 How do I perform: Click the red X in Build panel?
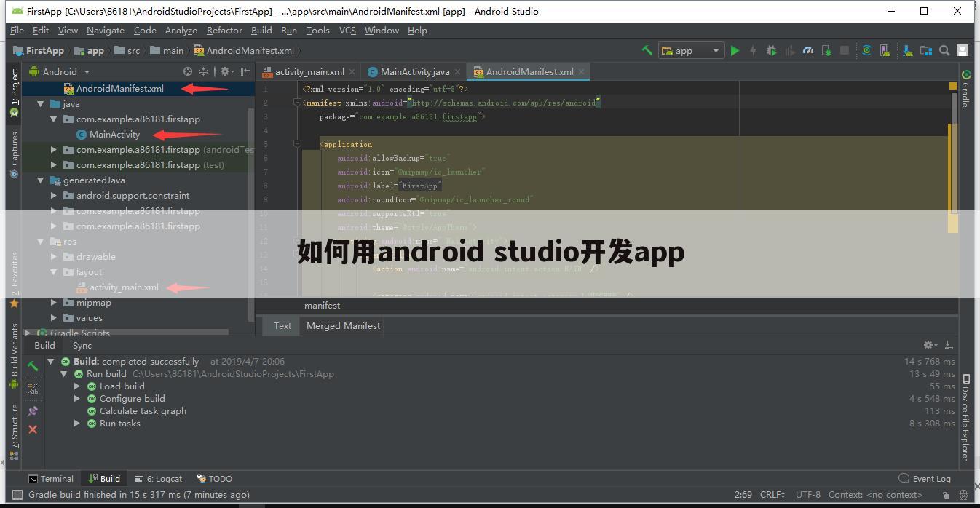coord(33,429)
